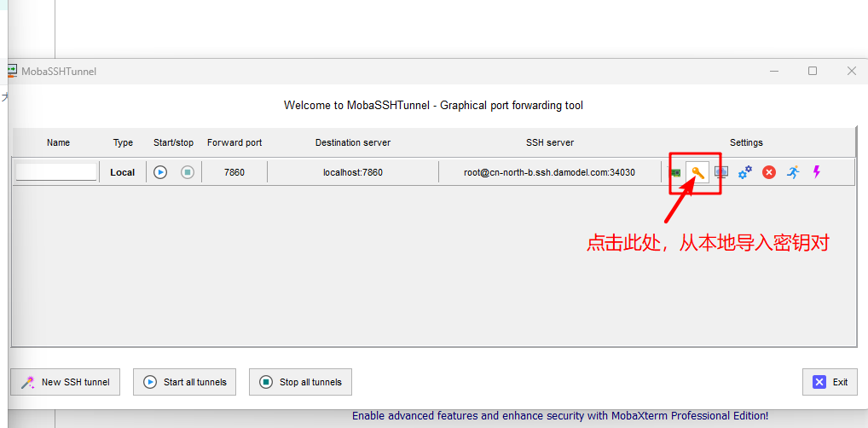Click the Local tunnel type cell
The height and width of the screenshot is (428, 868).
122,173
